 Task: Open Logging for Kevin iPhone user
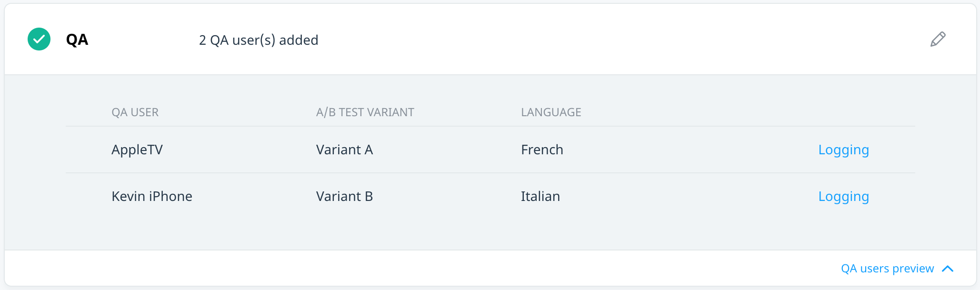click(x=843, y=197)
